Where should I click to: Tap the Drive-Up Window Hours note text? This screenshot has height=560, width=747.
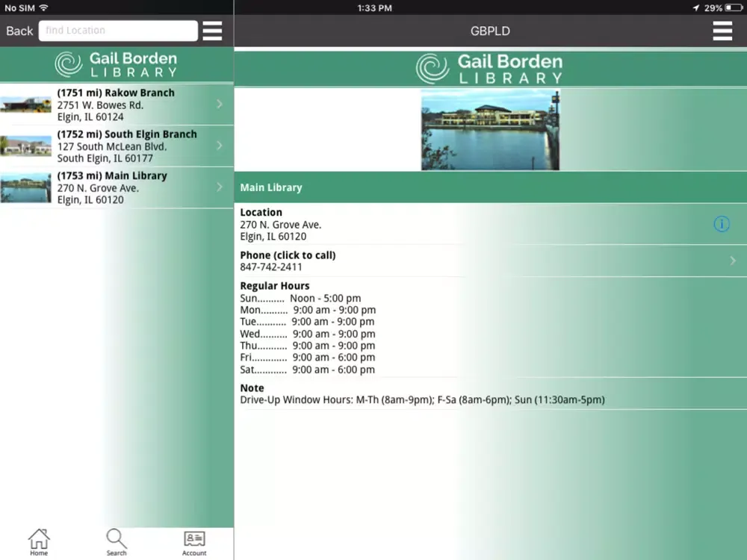point(422,400)
